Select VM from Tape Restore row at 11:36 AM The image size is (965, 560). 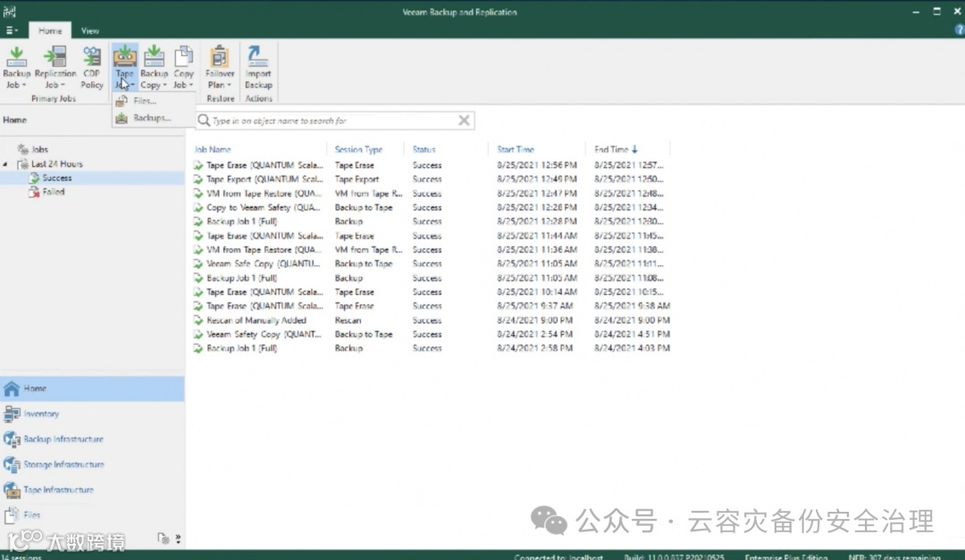[x=431, y=250]
